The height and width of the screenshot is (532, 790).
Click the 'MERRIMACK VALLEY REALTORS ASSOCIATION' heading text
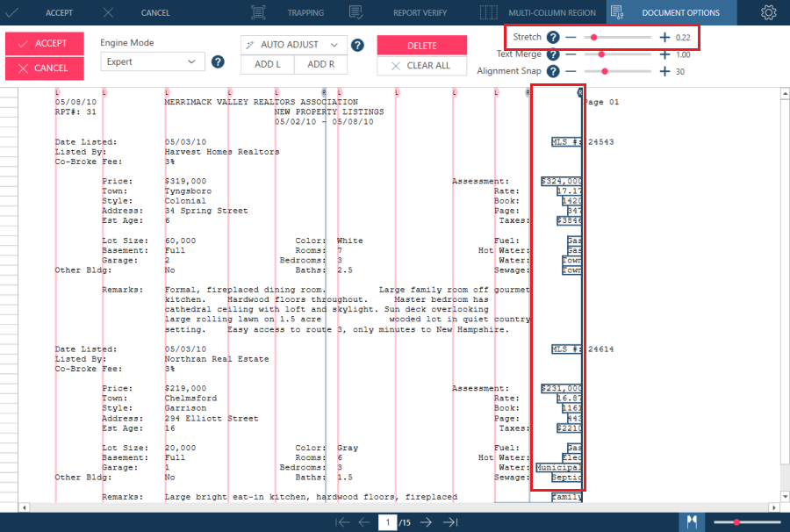[x=261, y=102]
